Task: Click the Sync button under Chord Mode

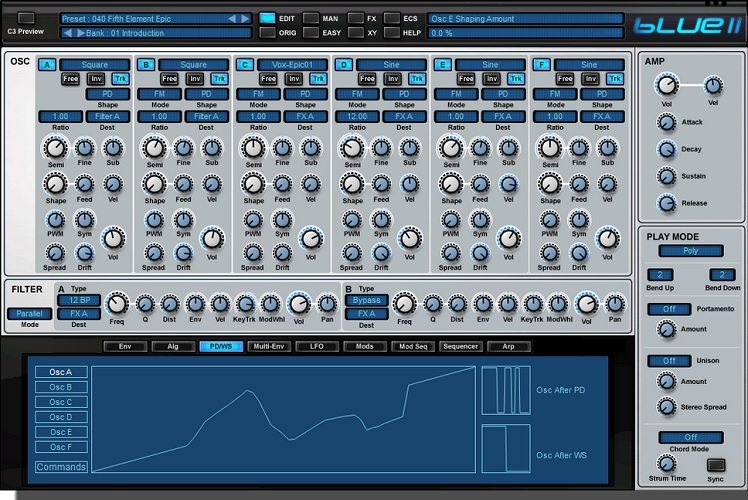Action: pyautogui.click(x=716, y=464)
